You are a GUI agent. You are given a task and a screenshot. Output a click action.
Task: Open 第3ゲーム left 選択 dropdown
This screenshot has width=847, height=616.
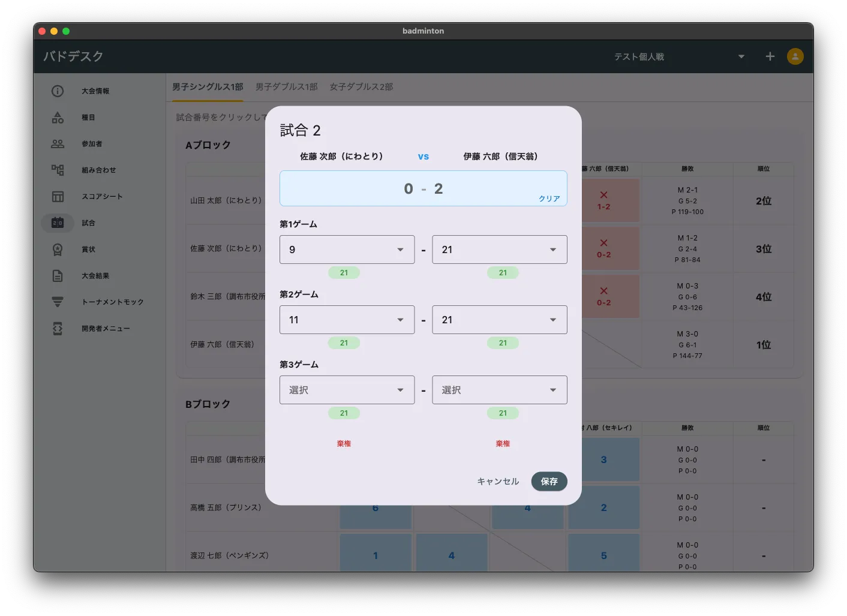(x=347, y=390)
